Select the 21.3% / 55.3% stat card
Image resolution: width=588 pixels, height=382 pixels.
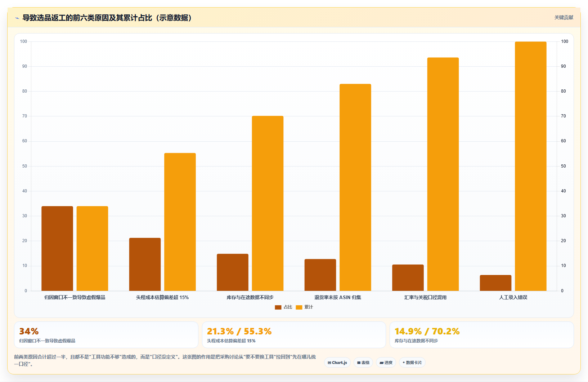click(294, 335)
